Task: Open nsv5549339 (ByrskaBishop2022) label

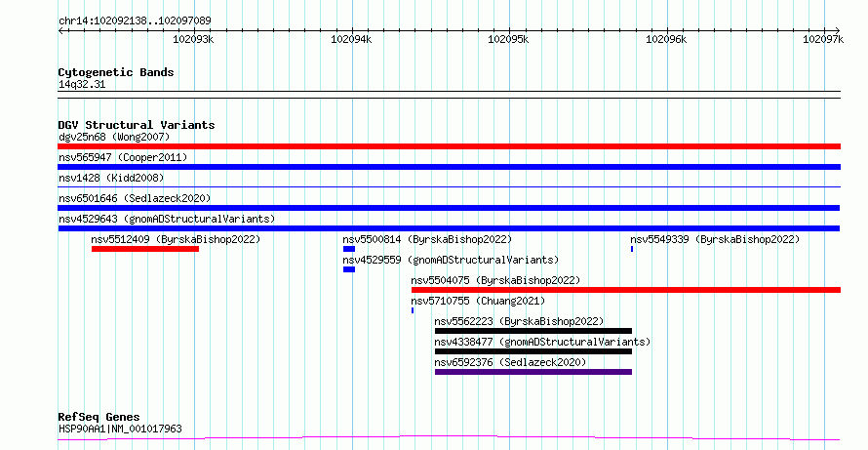Action: coord(715,239)
